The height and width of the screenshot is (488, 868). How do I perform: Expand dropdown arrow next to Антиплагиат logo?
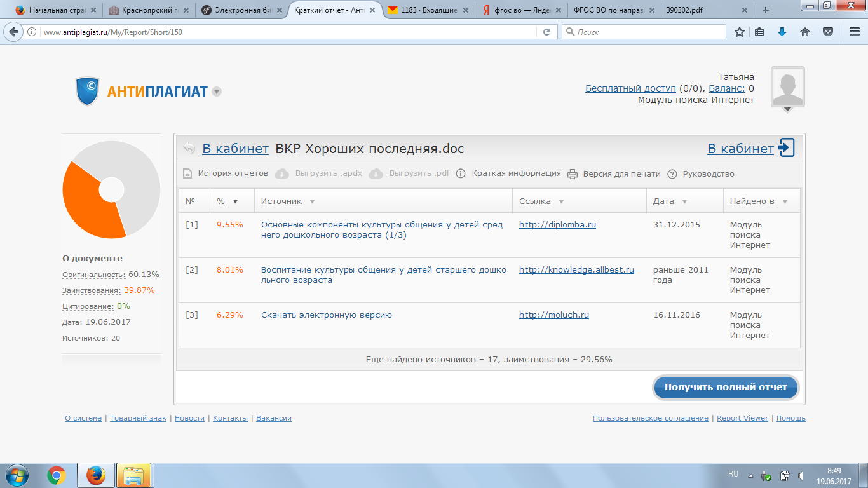(217, 91)
